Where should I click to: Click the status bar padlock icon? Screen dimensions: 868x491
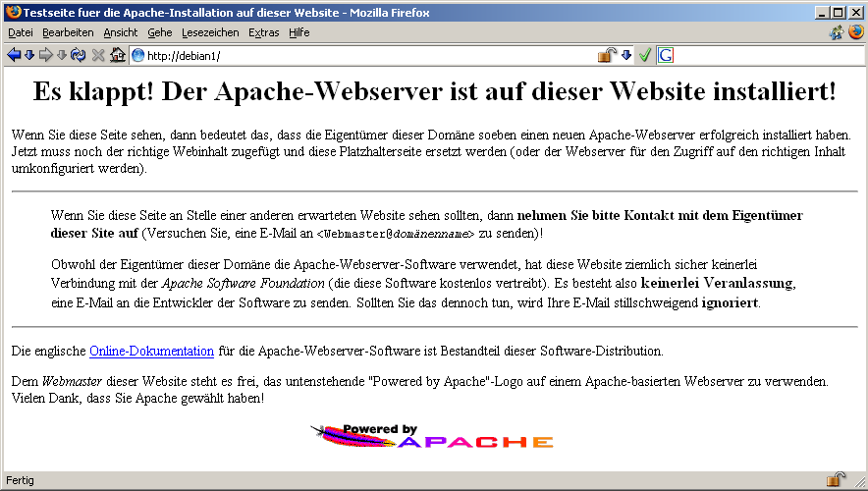[x=836, y=479]
